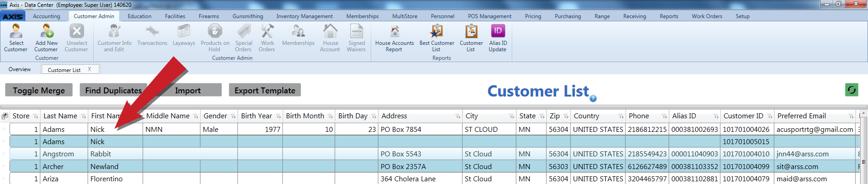This screenshot has height=184, width=868.
Task: Switch to the Accounting ribbon tab
Action: pyautogui.click(x=47, y=16)
